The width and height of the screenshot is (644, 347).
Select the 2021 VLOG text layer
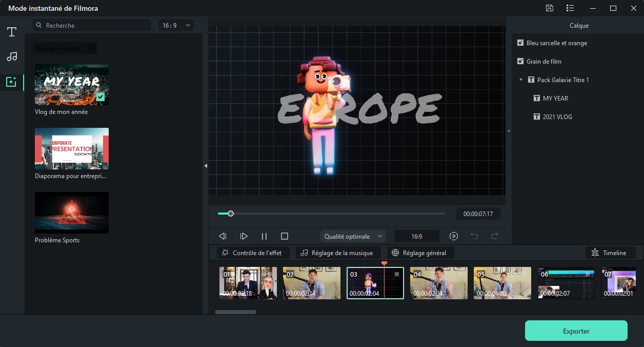click(x=558, y=117)
